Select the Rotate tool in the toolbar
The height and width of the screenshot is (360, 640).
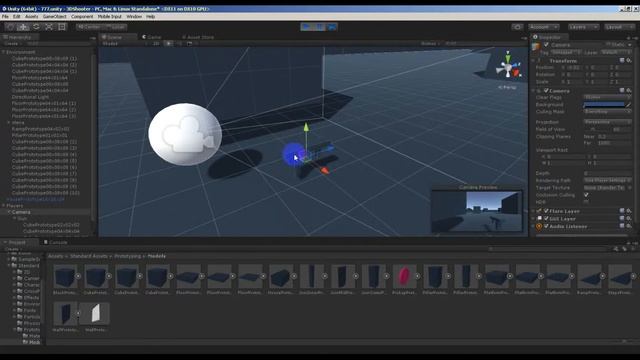36,27
